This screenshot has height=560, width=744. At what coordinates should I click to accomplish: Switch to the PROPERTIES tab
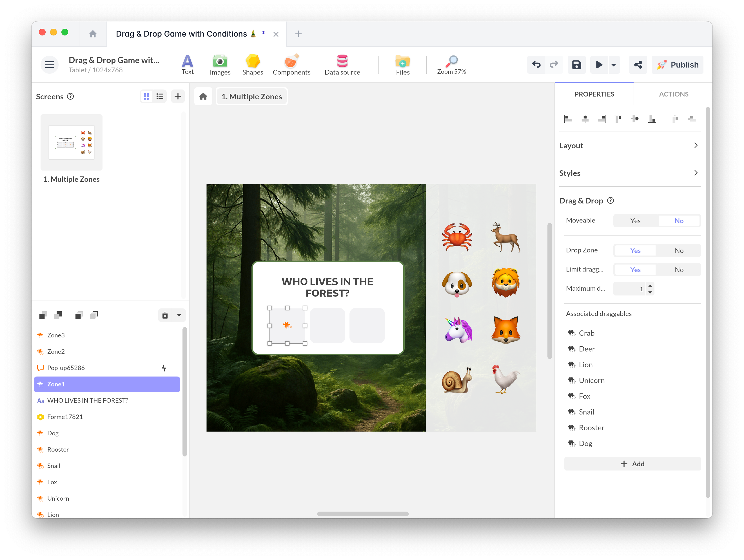point(594,94)
